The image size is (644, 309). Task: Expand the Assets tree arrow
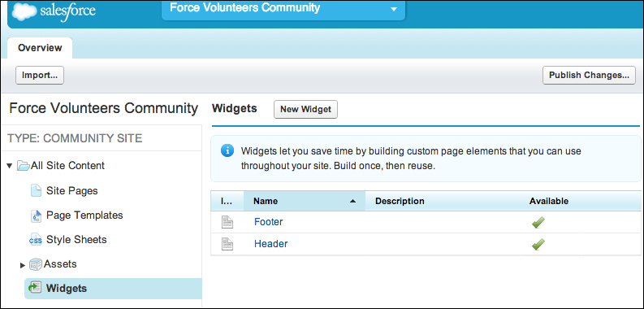(x=23, y=266)
